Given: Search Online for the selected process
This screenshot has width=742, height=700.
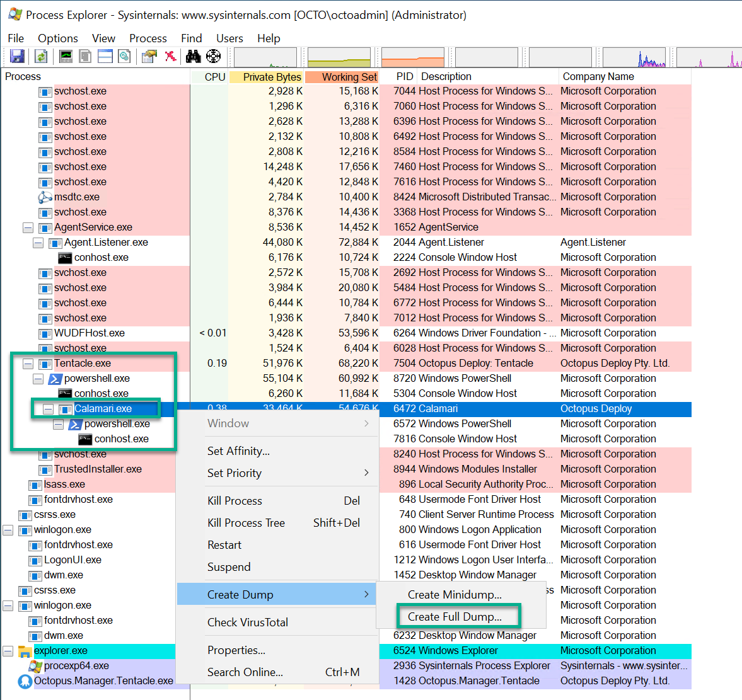Looking at the screenshot, I should tap(245, 672).
